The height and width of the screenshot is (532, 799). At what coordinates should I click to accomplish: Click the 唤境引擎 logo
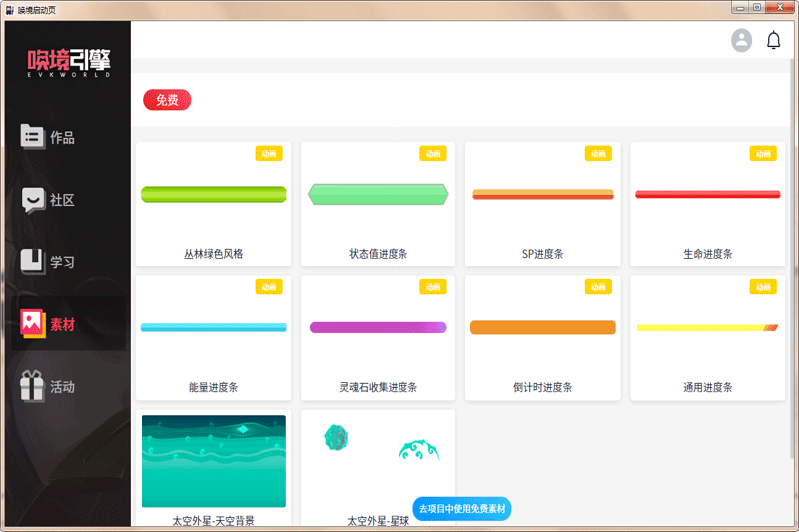pyautogui.click(x=69, y=63)
